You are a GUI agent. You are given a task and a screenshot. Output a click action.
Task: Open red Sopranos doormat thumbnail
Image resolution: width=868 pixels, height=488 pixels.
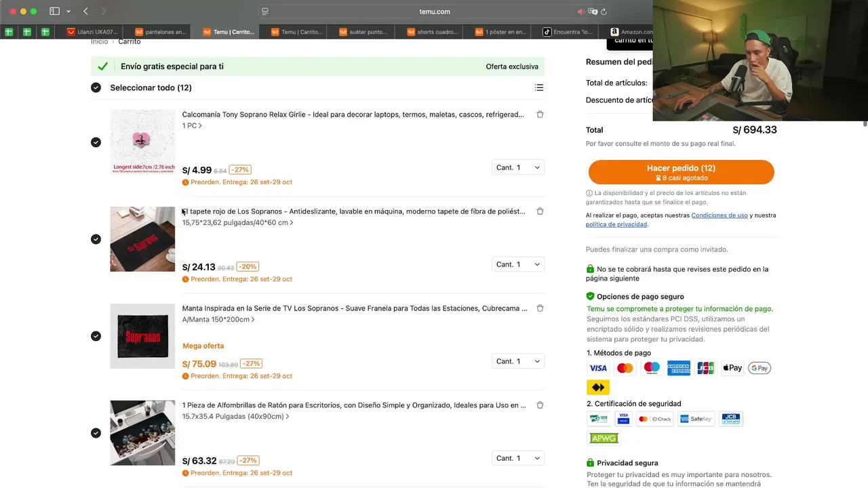[142, 239]
